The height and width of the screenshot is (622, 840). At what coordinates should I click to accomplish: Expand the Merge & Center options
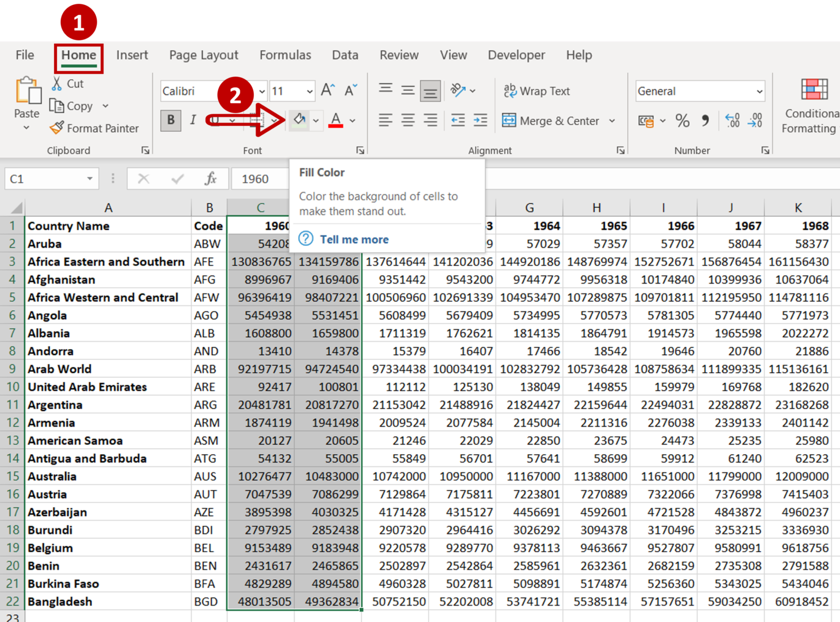(612, 121)
